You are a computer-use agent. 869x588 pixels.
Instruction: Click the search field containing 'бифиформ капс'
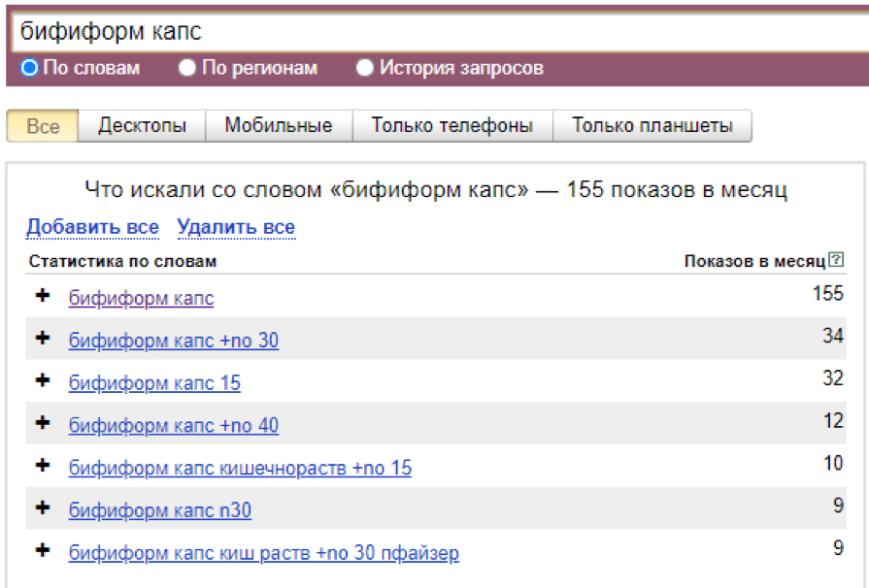tap(441, 31)
